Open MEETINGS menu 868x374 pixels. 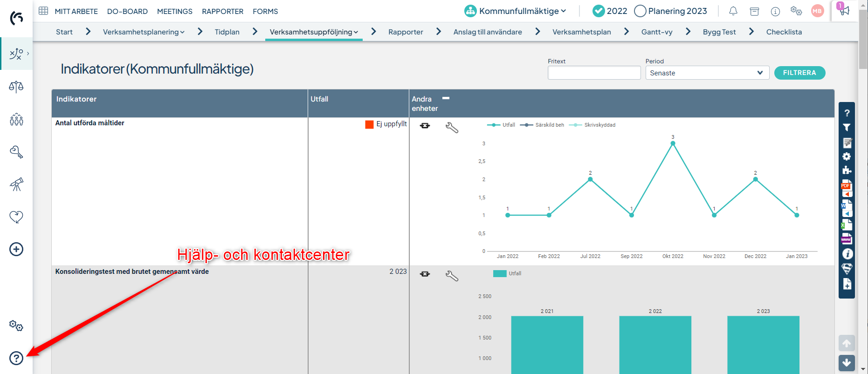[175, 11]
